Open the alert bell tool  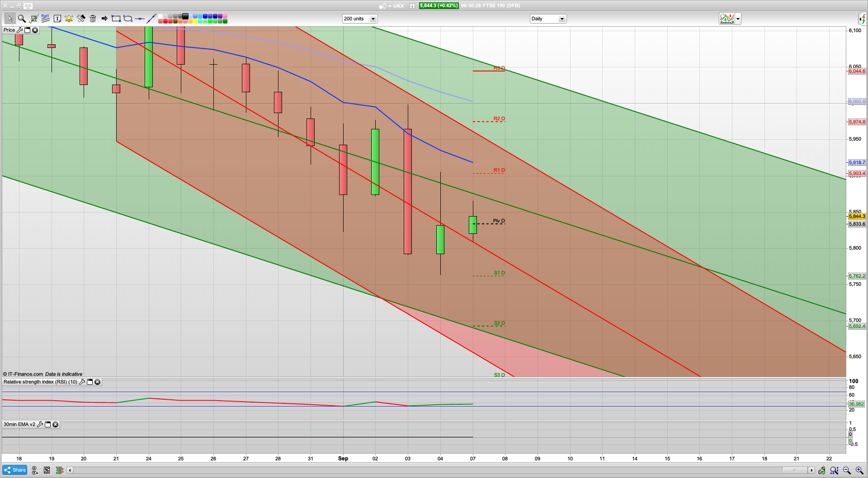tap(69, 19)
